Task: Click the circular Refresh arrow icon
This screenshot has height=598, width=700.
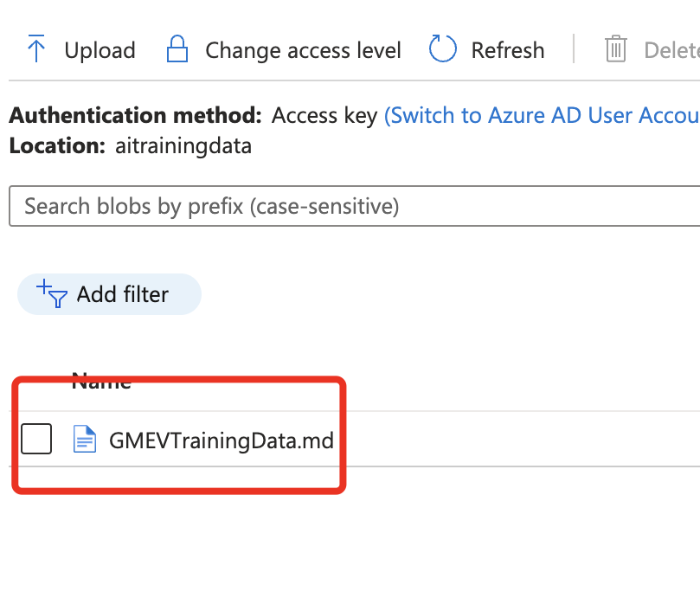Action: click(442, 48)
